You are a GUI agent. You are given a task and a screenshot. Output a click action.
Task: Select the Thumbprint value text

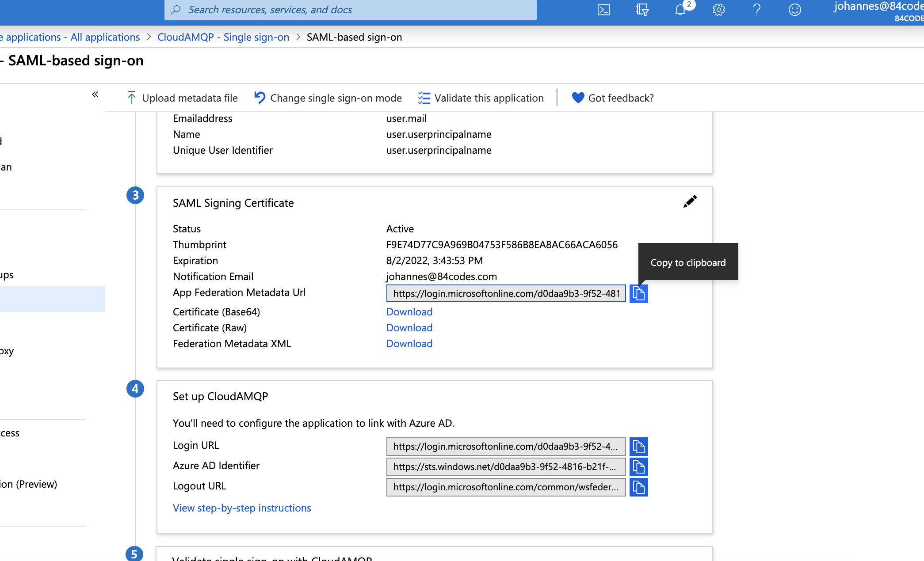pyautogui.click(x=502, y=245)
